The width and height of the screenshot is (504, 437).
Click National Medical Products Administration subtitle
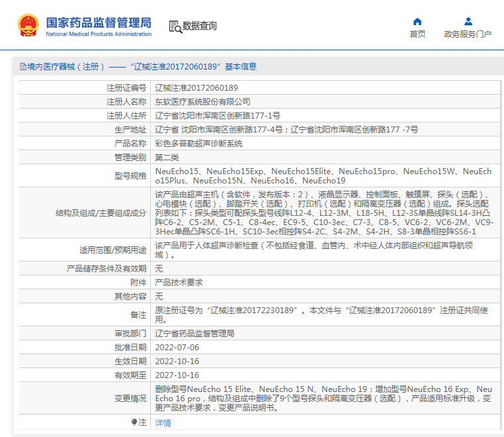coord(99,34)
